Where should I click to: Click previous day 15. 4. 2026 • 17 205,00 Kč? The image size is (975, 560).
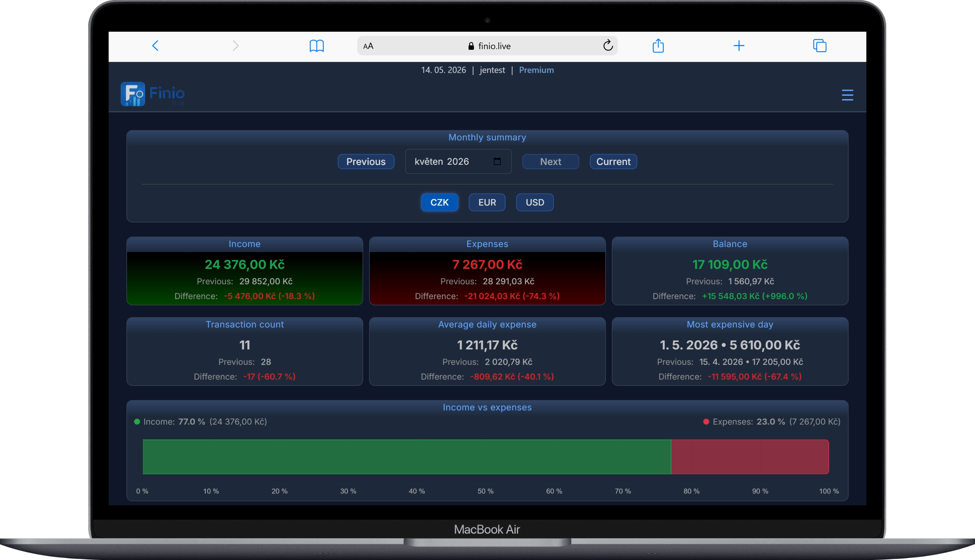point(751,361)
